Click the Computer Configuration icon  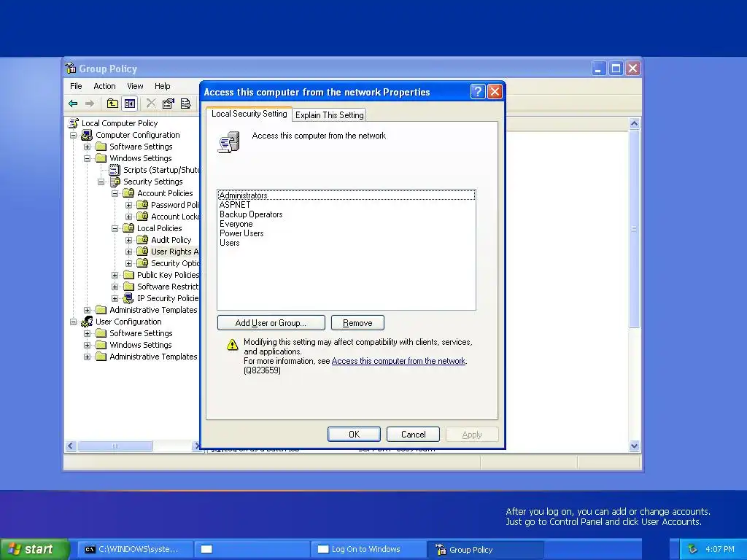[88, 135]
